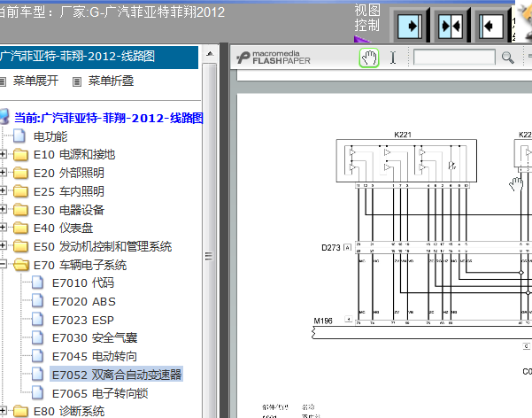Click the folder icon for E10
This screenshot has height=418, width=532.
(x=20, y=154)
